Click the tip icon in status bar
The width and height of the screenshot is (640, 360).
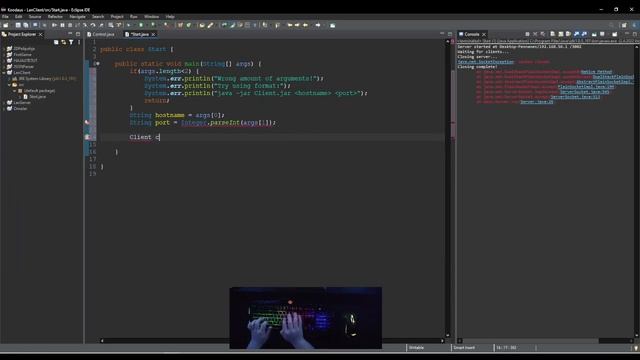(636, 348)
